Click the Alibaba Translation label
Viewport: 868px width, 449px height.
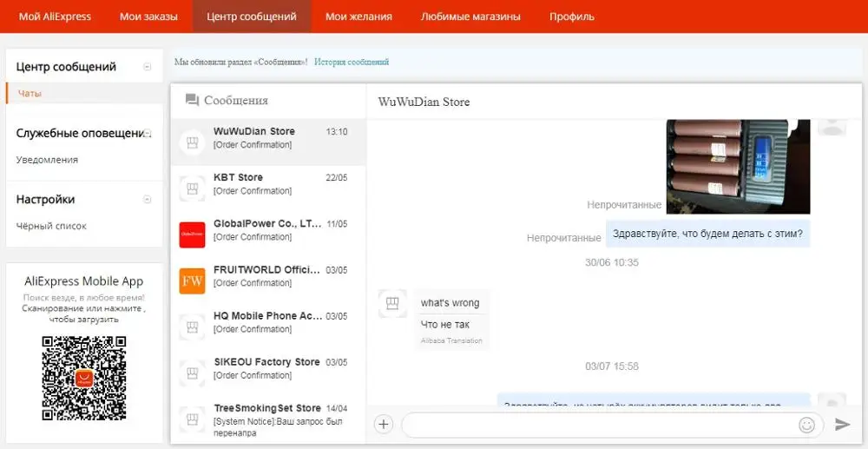point(451,340)
